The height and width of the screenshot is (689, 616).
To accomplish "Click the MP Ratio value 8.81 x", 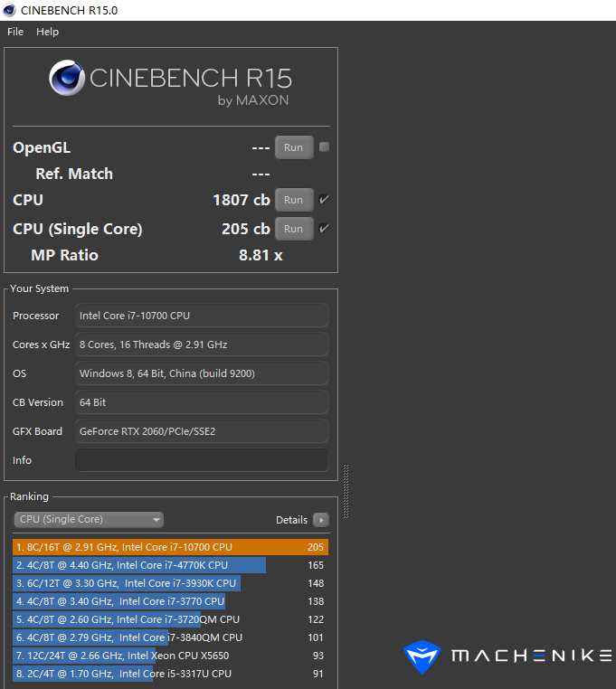I will pyautogui.click(x=261, y=255).
